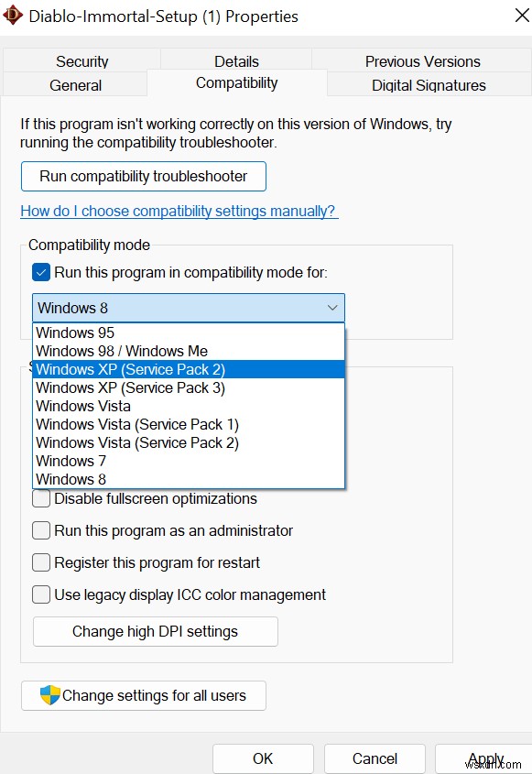Collapse the compatibility mode dropdown with its chevron
532x774 pixels.
point(332,308)
